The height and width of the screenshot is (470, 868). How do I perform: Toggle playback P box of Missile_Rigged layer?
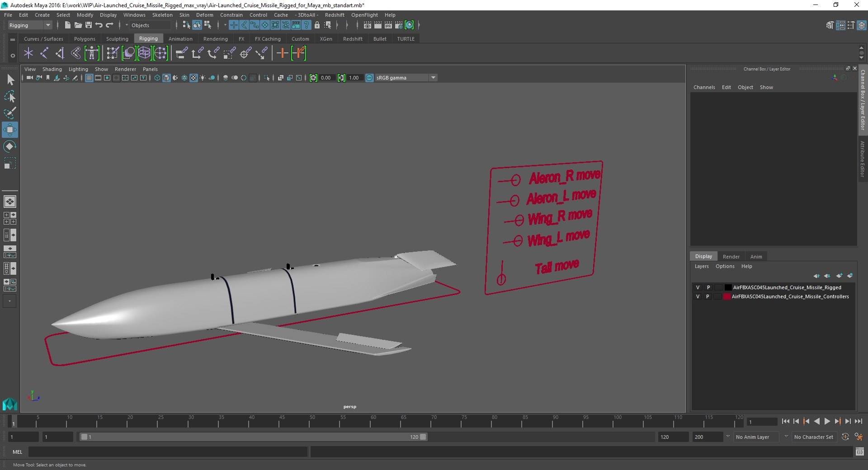(x=708, y=287)
